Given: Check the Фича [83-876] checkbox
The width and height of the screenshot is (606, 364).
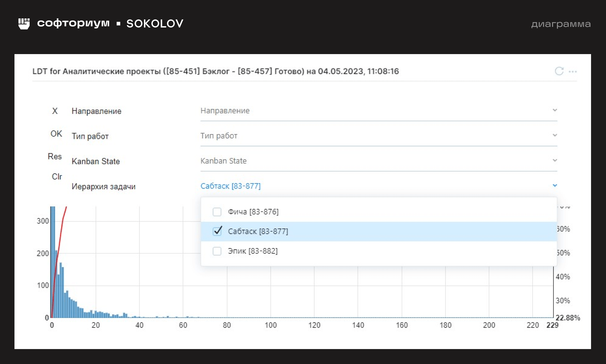Looking at the screenshot, I should tap(217, 212).
